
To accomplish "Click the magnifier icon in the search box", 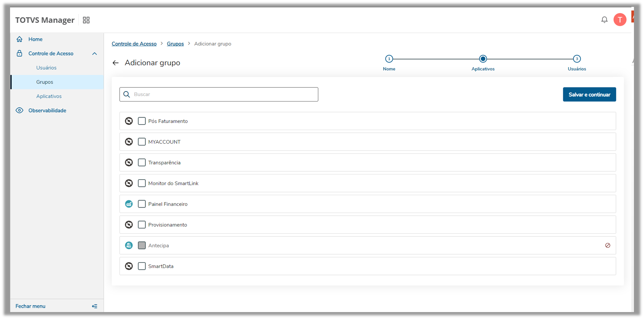I will [127, 94].
